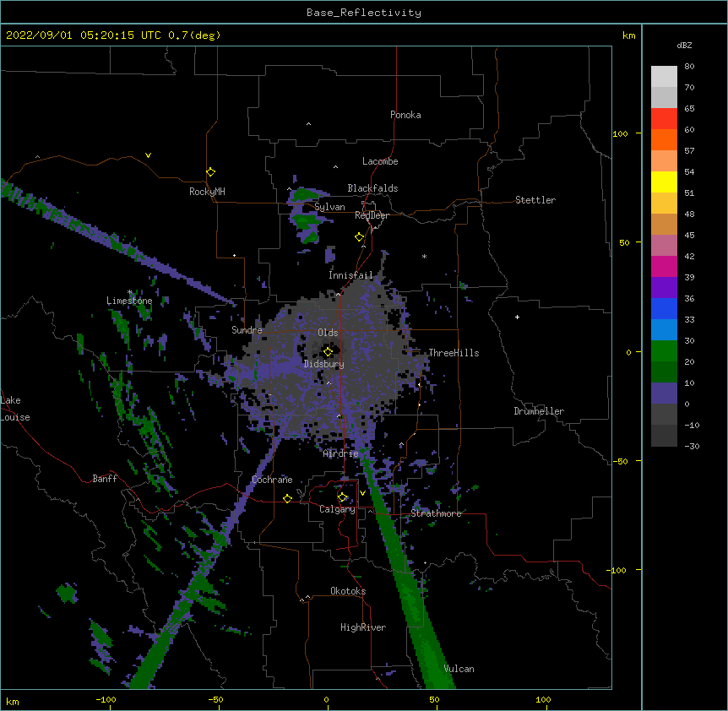The width and height of the screenshot is (728, 711).
Task: Click the RockyMH label
Action: (x=207, y=192)
